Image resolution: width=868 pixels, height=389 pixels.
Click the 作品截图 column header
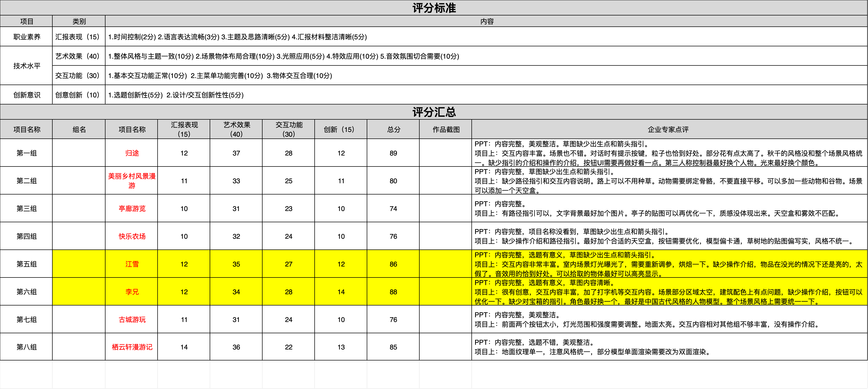point(446,129)
